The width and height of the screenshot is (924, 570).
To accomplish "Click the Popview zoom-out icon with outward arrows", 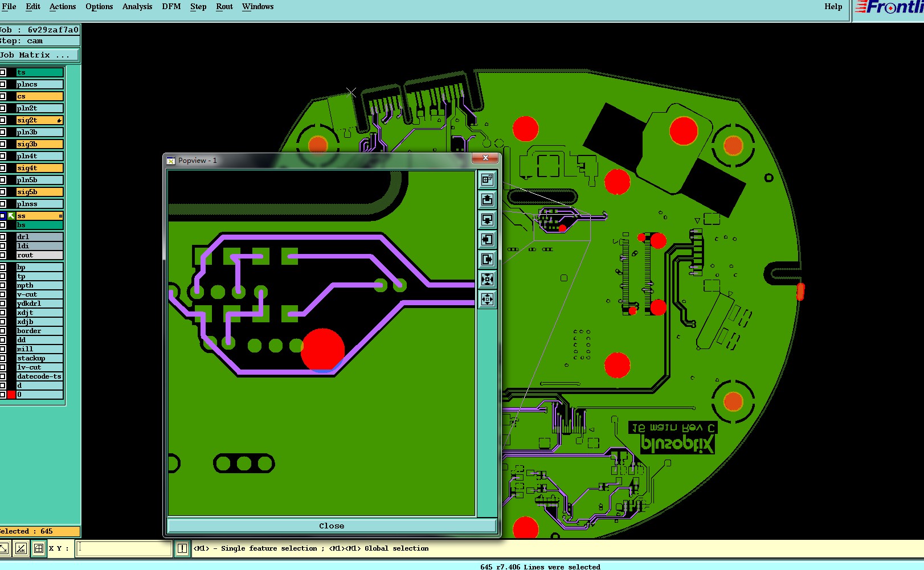I will (x=487, y=300).
